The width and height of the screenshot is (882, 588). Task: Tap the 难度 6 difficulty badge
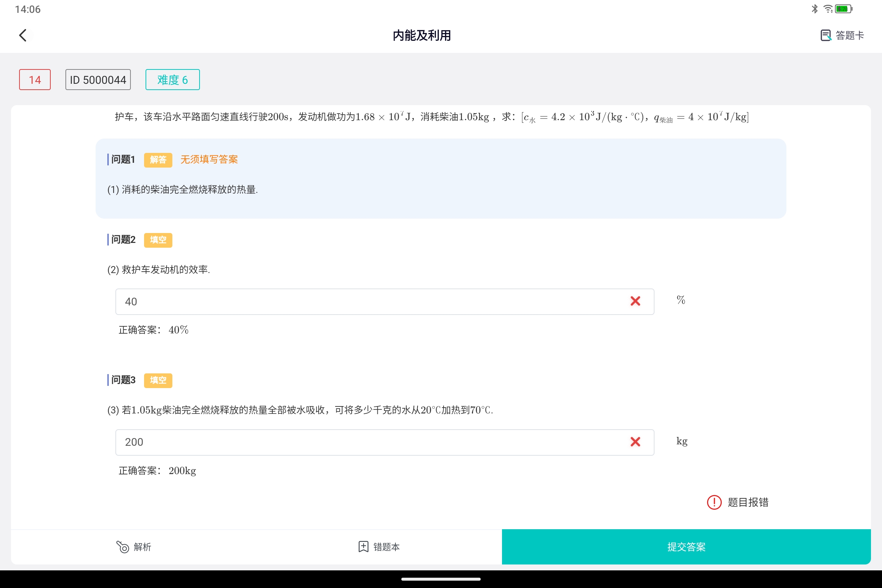tap(172, 79)
